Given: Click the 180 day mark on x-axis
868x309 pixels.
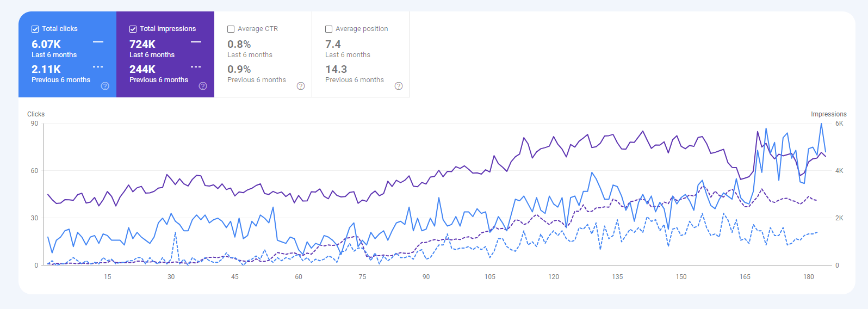Looking at the screenshot, I should [x=809, y=277].
